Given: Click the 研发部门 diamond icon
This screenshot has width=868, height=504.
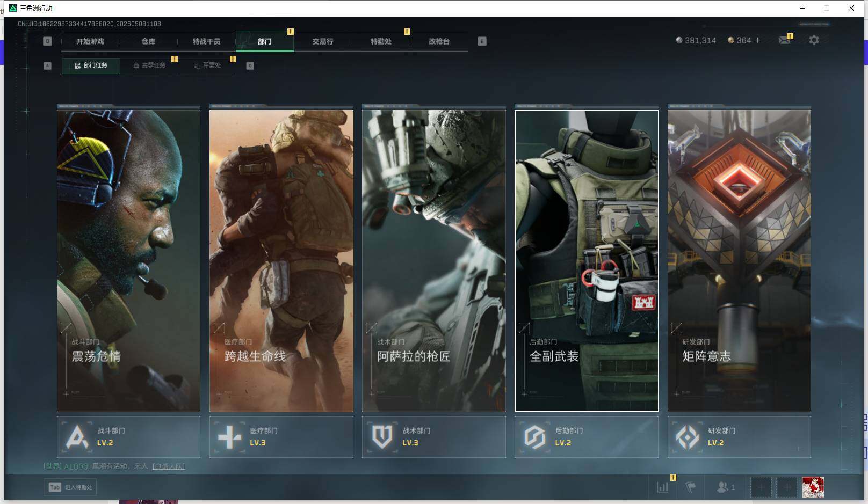Looking at the screenshot, I should click(688, 437).
